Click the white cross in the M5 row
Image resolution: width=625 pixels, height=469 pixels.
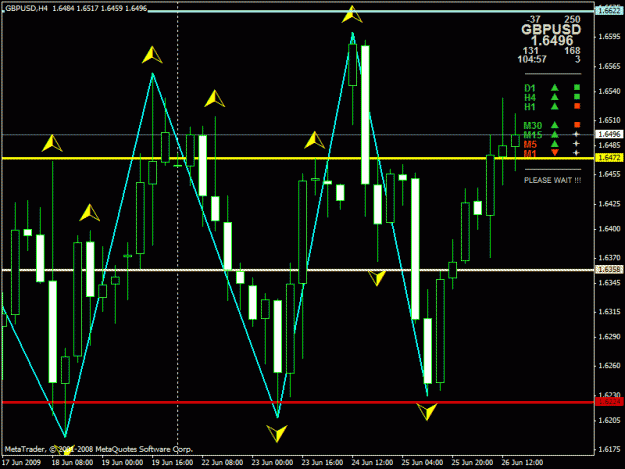(x=576, y=143)
